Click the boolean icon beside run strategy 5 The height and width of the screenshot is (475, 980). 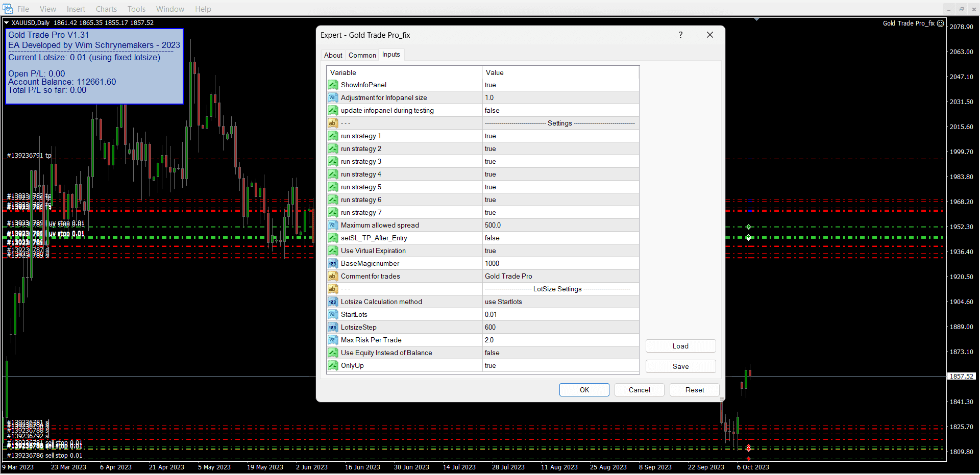tap(333, 187)
